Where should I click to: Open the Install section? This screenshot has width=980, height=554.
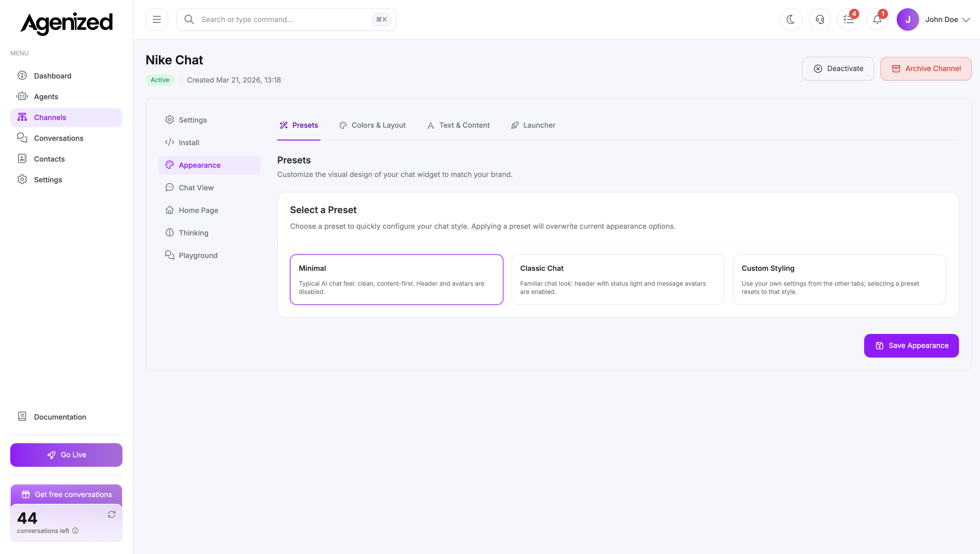coord(210,142)
